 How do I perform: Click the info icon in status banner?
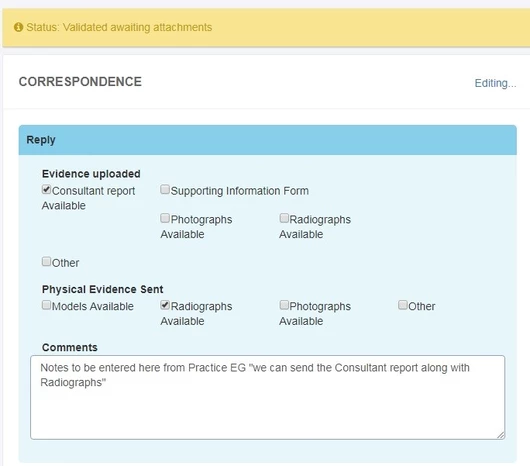click(18, 27)
